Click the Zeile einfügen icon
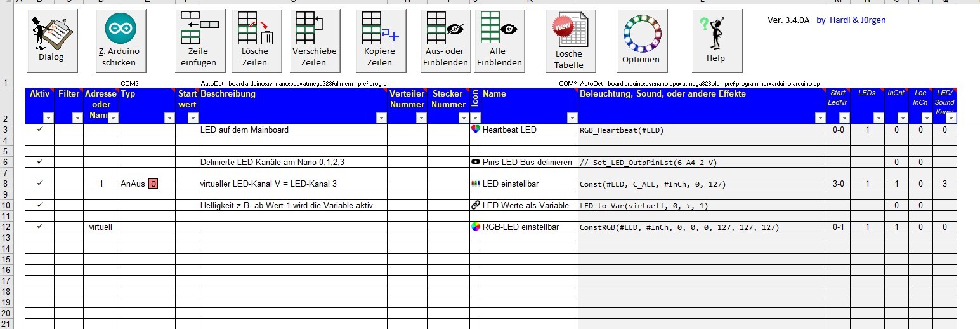This screenshot has height=329, width=980. tap(200, 41)
